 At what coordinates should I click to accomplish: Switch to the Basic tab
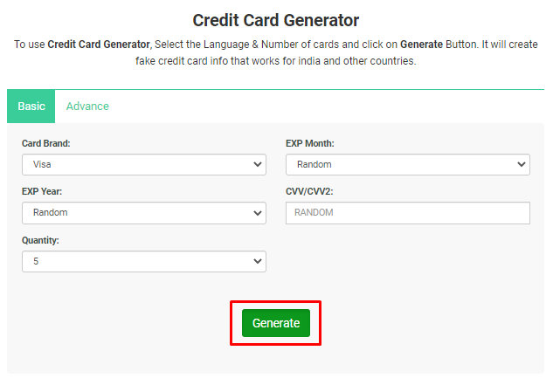31,107
